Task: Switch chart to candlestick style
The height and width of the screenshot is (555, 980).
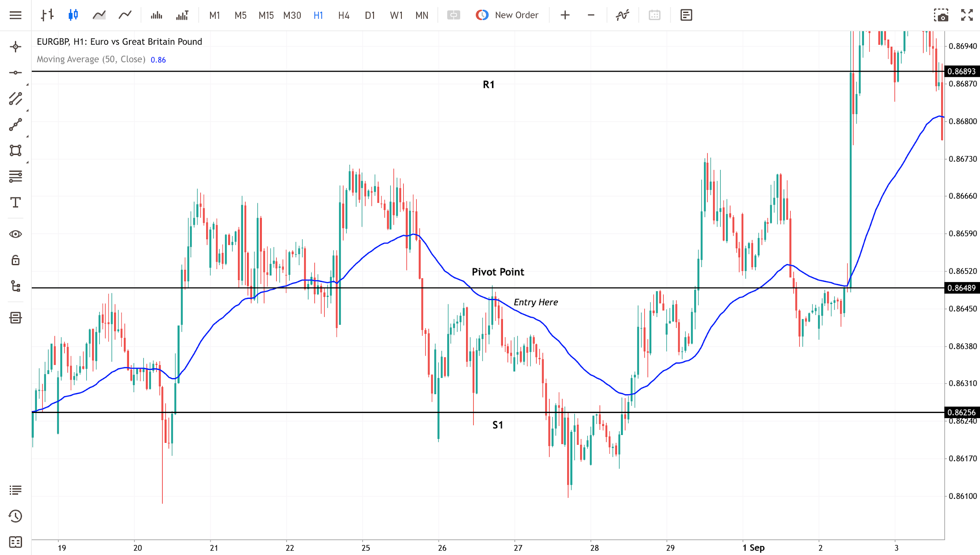Action: coord(73,15)
